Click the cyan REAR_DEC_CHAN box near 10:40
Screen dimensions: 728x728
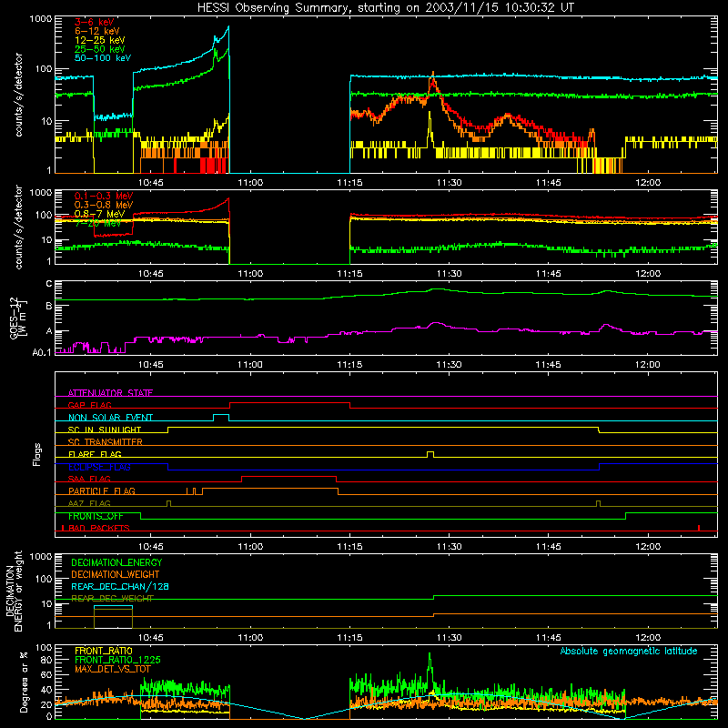click(x=113, y=606)
